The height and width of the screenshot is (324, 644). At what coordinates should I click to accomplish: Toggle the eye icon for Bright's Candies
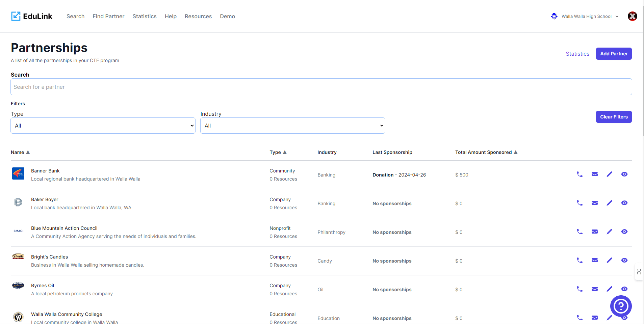click(x=624, y=261)
